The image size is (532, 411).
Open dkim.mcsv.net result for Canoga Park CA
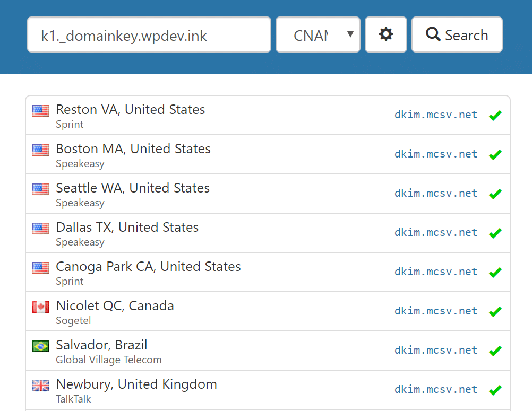(x=436, y=272)
